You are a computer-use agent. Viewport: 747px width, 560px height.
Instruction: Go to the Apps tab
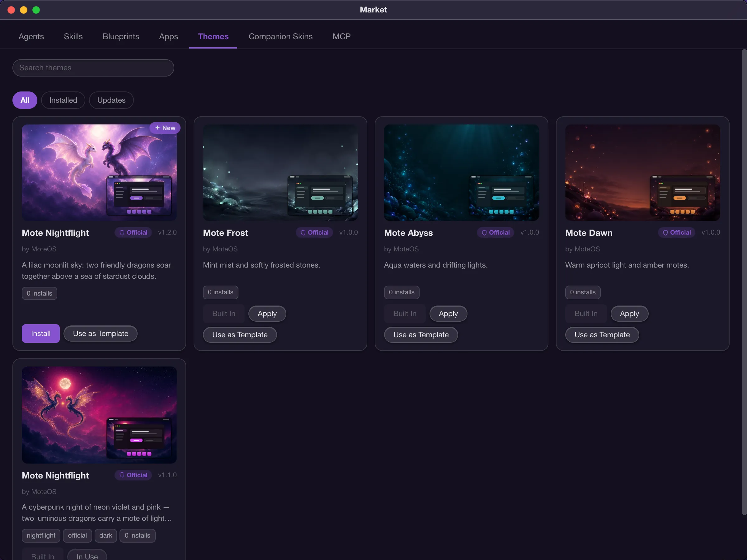pos(168,36)
